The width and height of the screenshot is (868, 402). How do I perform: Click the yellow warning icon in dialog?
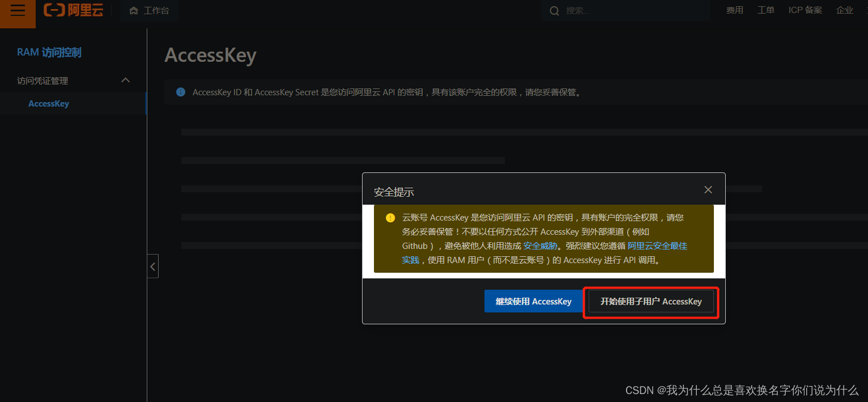click(390, 218)
